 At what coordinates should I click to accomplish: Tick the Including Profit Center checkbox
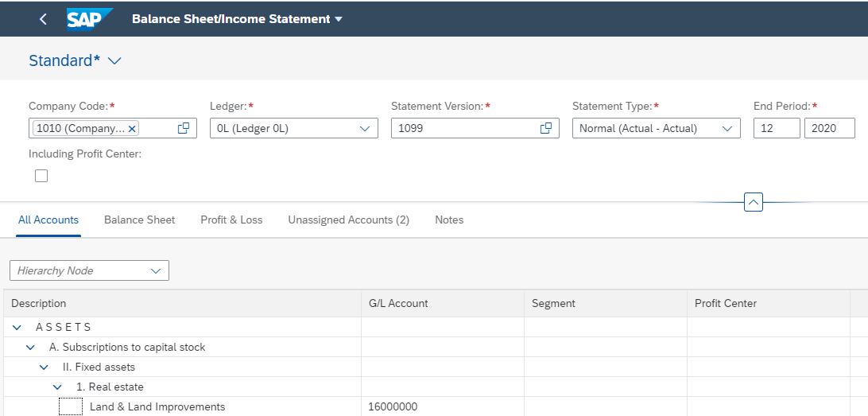coord(41,176)
